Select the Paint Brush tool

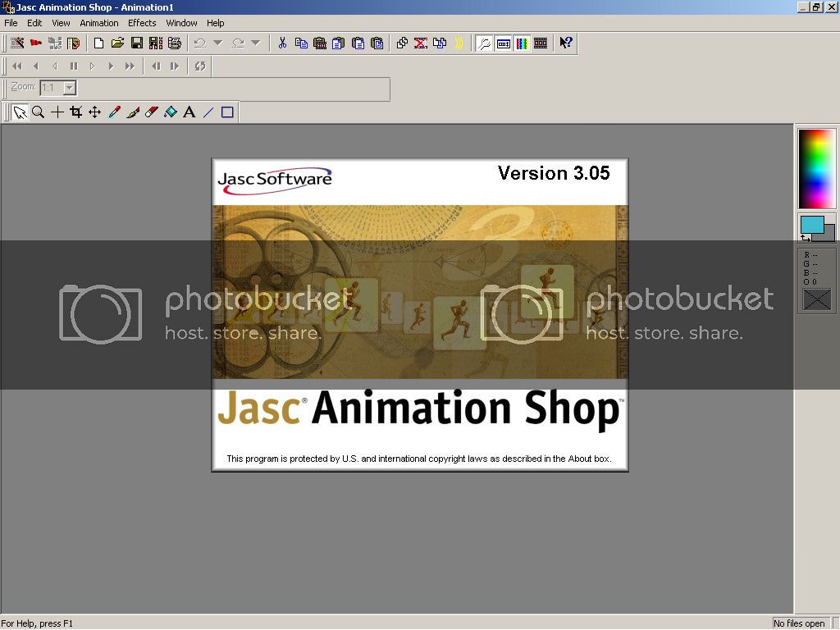[x=133, y=112]
